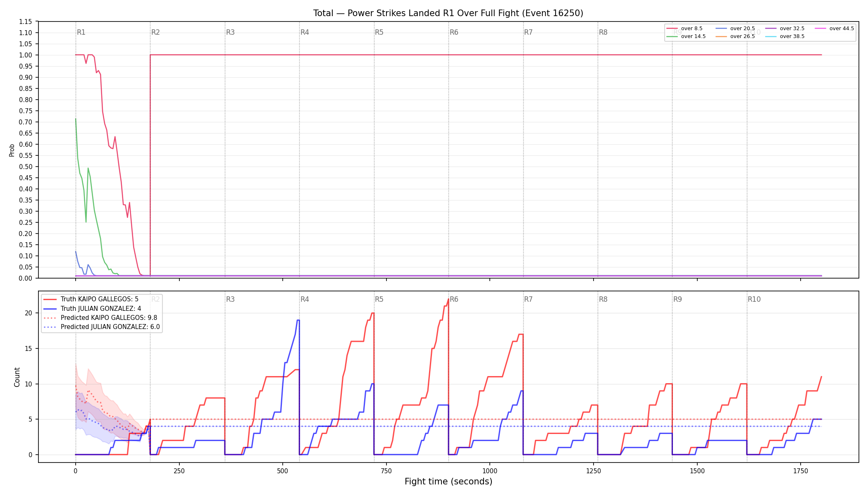The image size is (868, 496).
Task: Click R10 round marker in count chart
Action: [x=754, y=299]
